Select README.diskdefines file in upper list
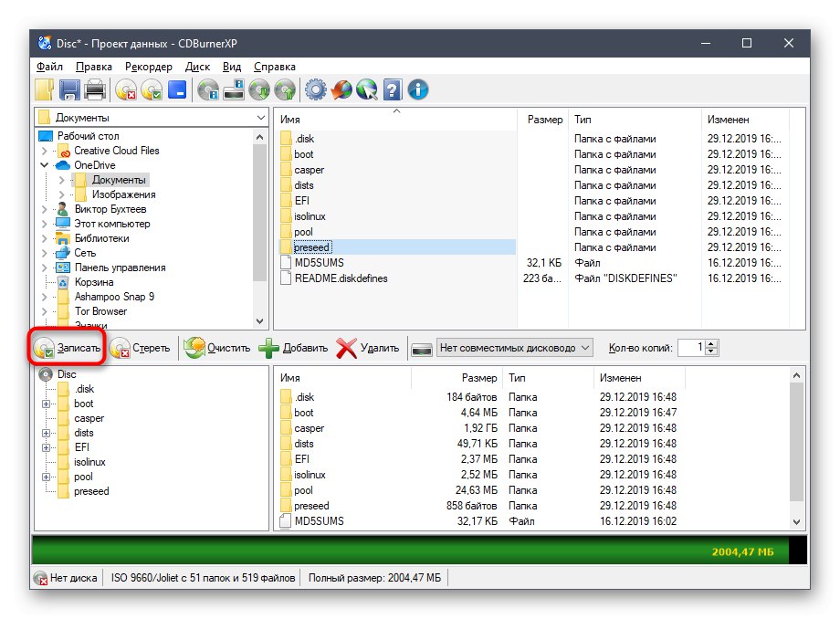 point(341,278)
